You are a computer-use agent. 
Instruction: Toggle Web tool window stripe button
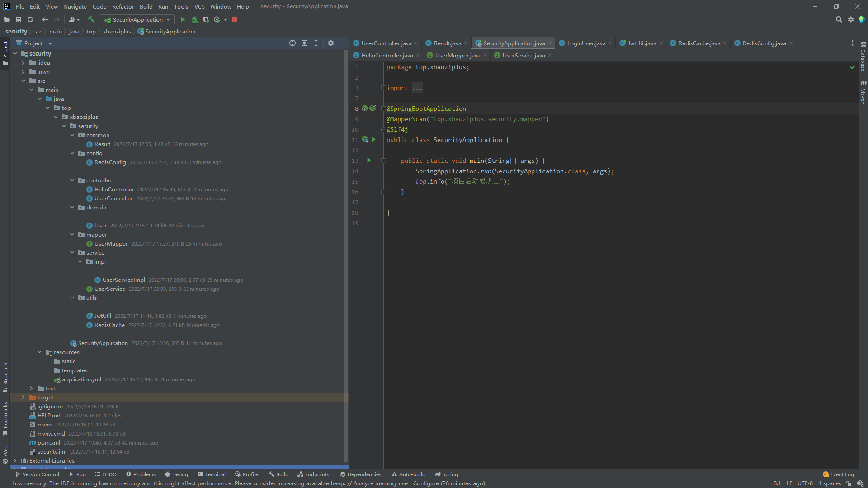point(5,455)
